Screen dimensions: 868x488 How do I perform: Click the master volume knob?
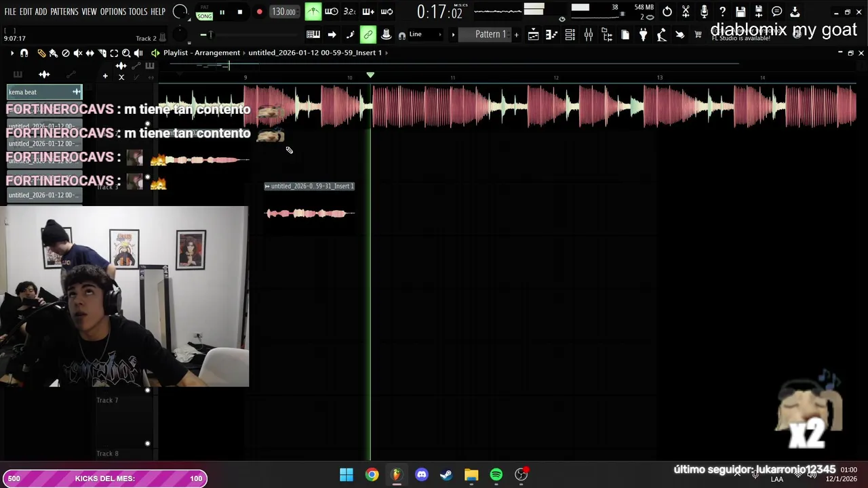click(x=180, y=12)
